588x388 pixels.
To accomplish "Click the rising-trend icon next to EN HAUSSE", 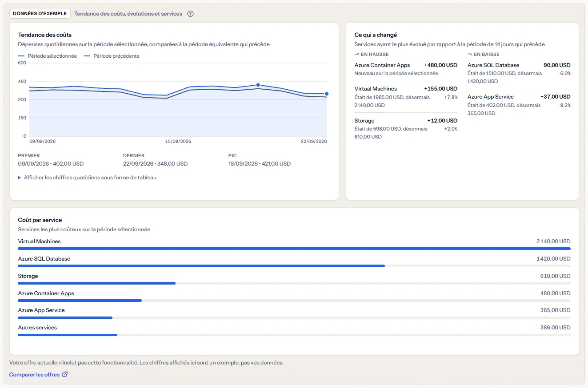I will click(356, 55).
